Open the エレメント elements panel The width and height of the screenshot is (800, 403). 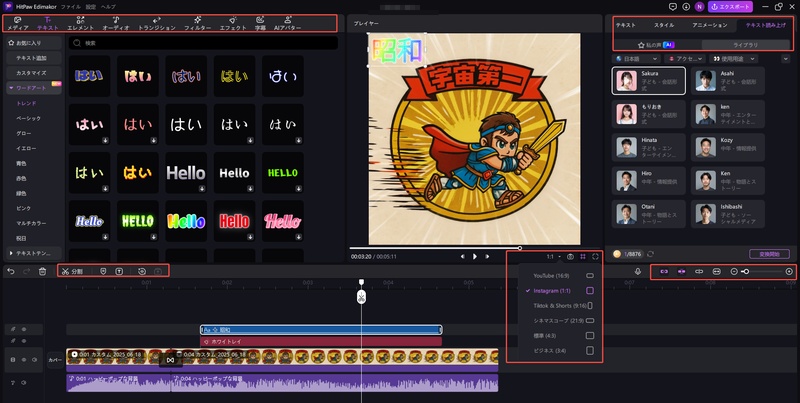tap(81, 23)
